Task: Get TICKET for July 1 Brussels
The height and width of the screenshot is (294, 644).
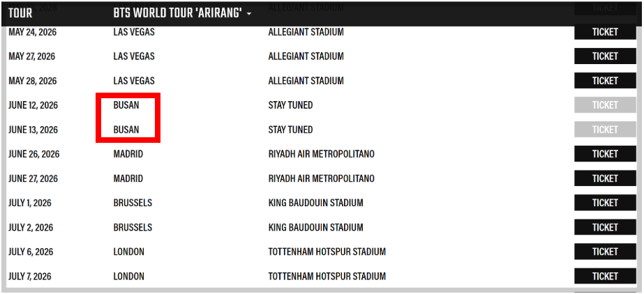Action: click(605, 203)
